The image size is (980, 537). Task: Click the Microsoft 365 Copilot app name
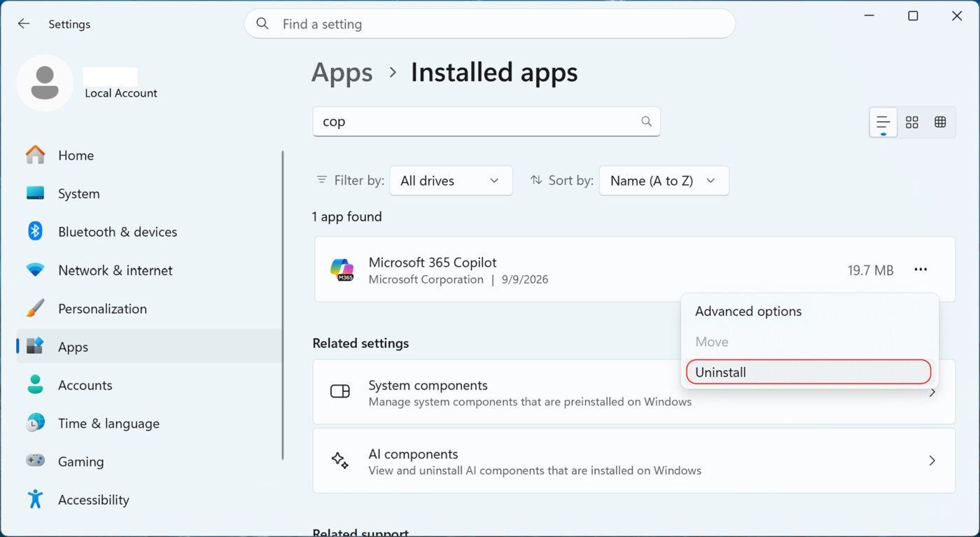point(433,262)
